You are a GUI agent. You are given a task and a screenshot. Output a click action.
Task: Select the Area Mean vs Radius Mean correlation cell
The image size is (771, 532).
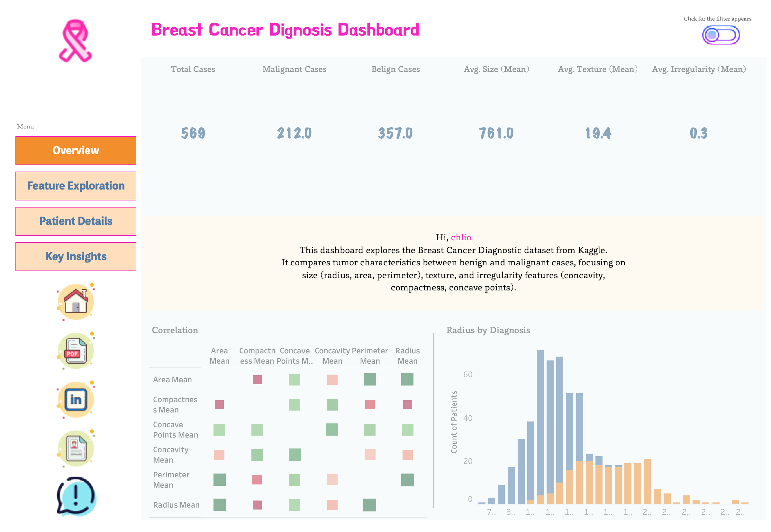click(407, 379)
